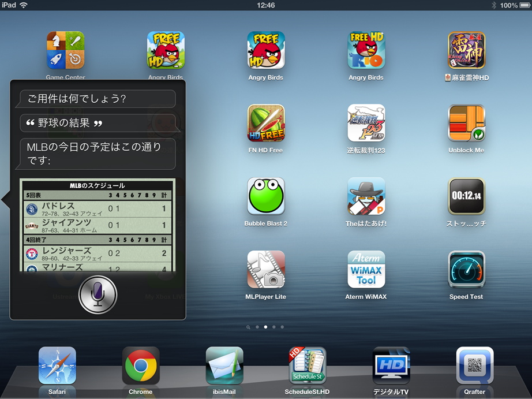Tap the MLBの今日の予定 response bubble
The width and height of the screenshot is (532, 399).
96,154
